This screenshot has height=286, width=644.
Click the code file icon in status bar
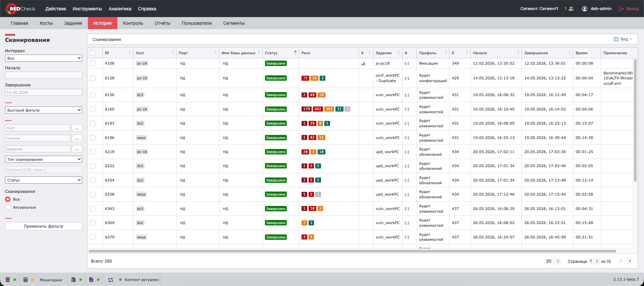pos(91,280)
